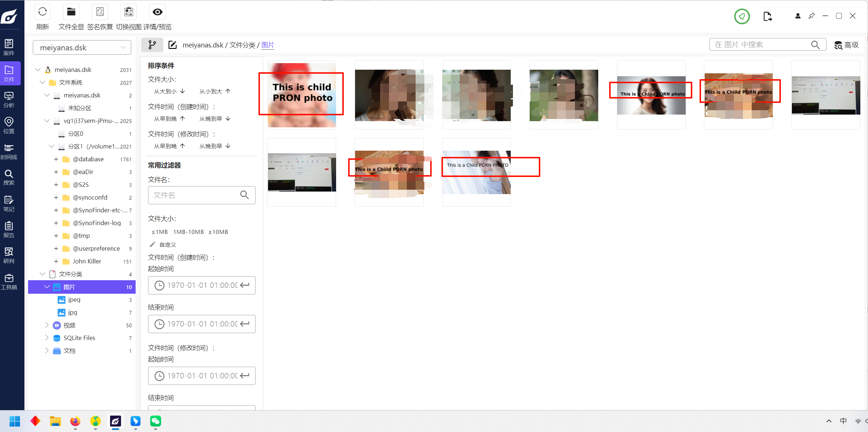Open the meiyanas.dsk image dropdown
The height and width of the screenshot is (432, 868).
pos(82,48)
